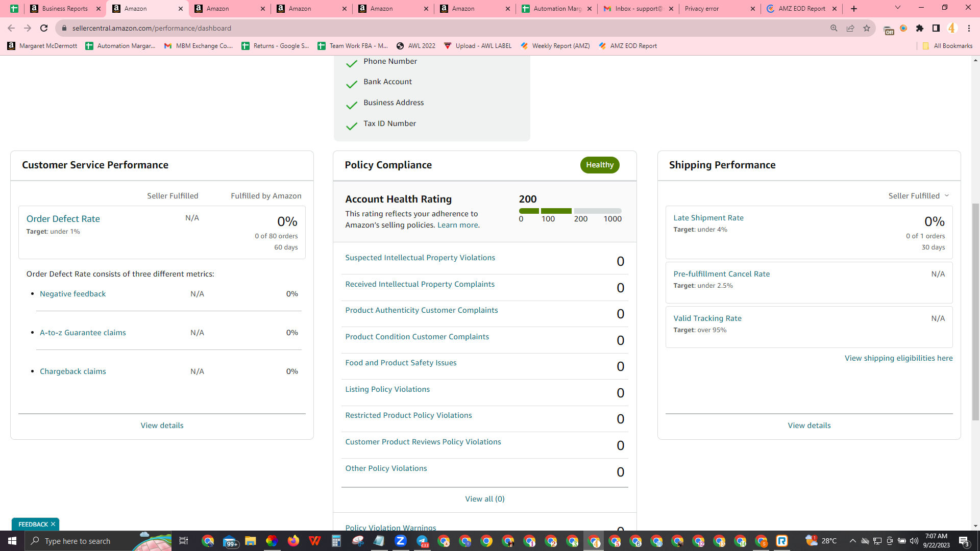Click the share page icon in address bar

tap(850, 28)
